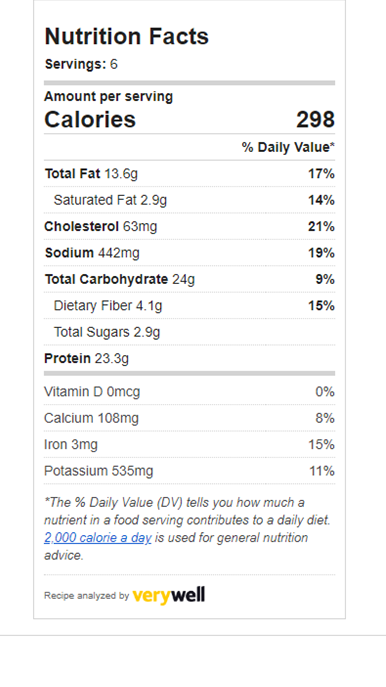Click the Vitamin D 0mcg row

tap(189, 392)
